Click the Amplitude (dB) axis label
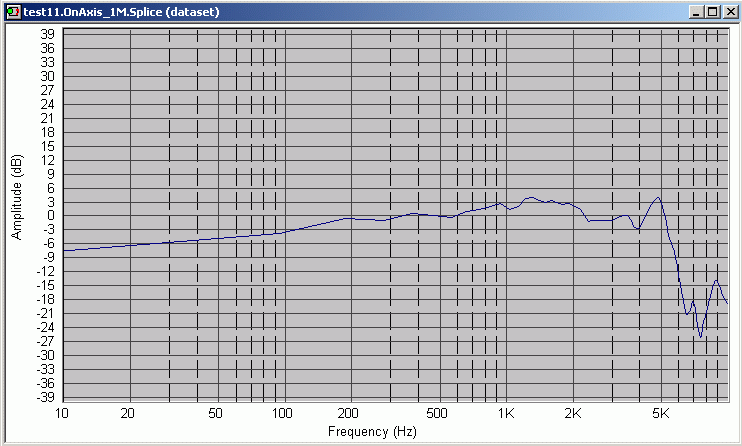The height and width of the screenshot is (446, 742). (x=17, y=196)
